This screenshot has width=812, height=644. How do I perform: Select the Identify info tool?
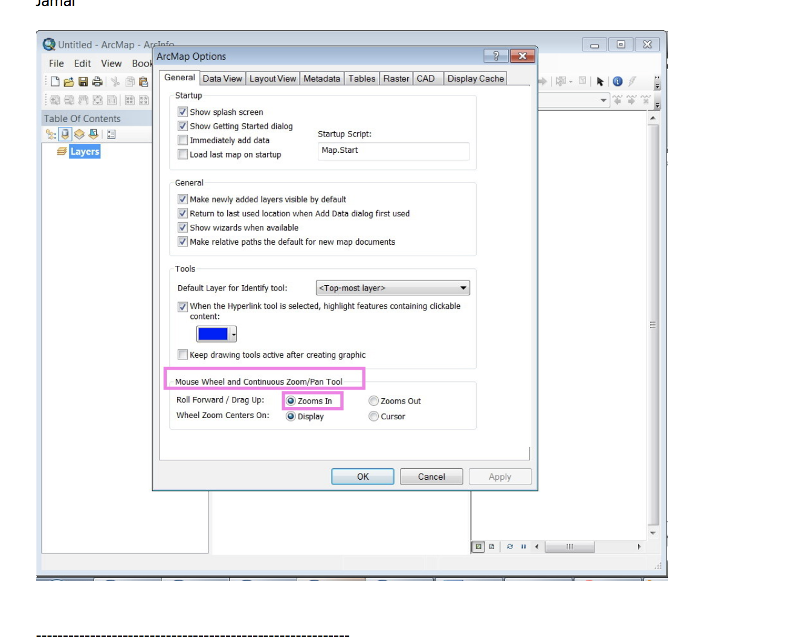pyautogui.click(x=617, y=82)
